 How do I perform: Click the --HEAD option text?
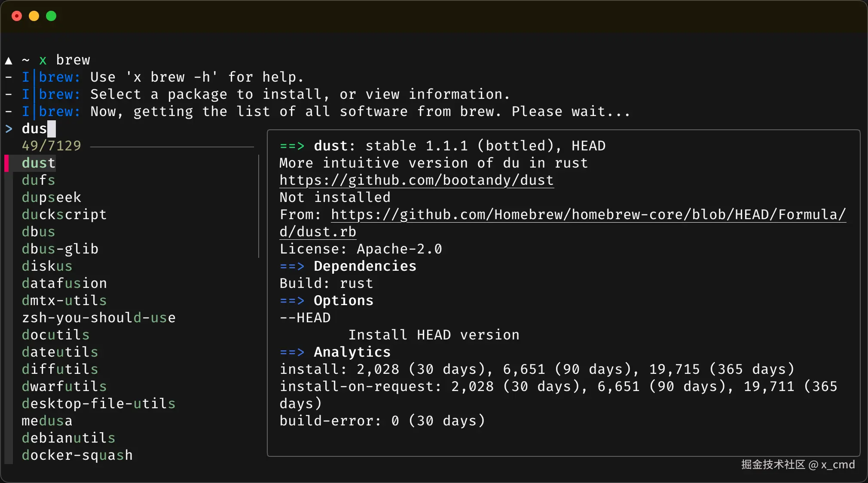pos(305,318)
